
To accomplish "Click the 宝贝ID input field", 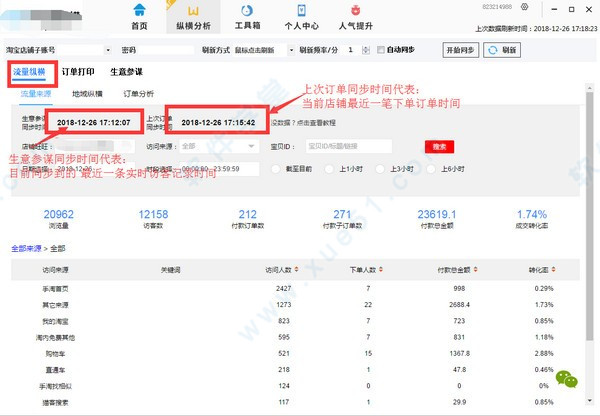I will coord(349,146).
